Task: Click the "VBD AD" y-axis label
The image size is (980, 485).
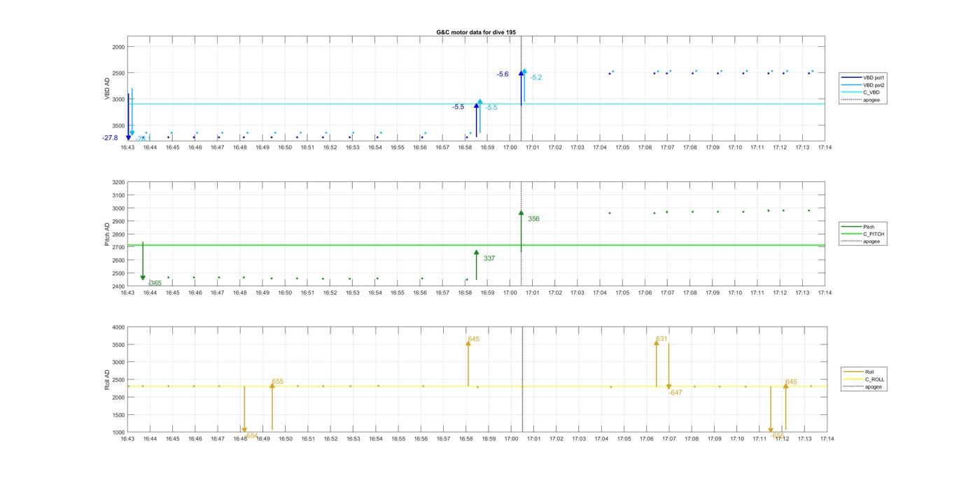Action: [108, 87]
